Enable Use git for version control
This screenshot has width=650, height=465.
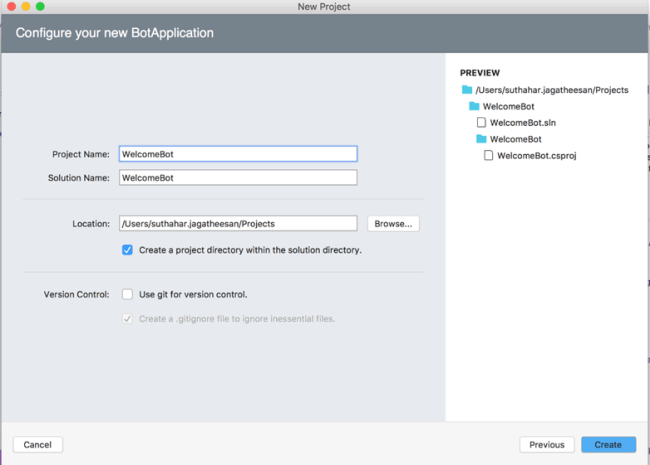point(127,294)
